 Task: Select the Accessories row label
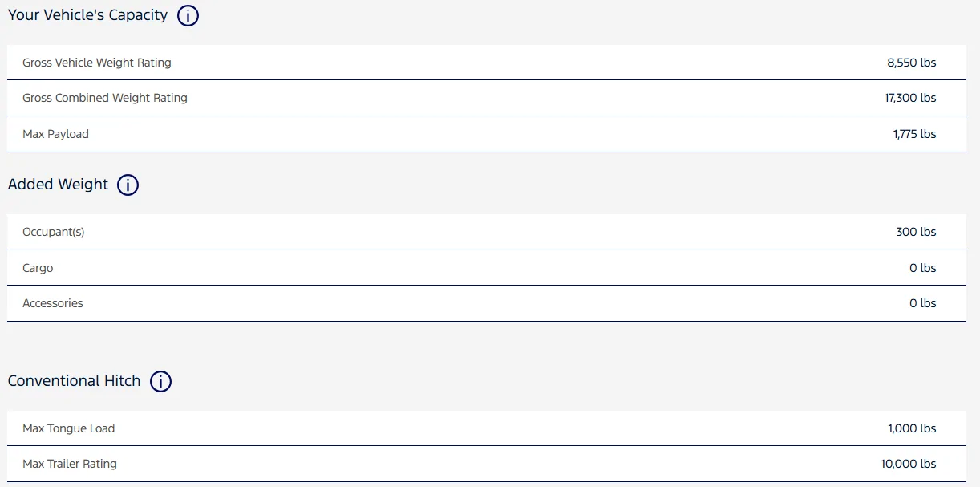(x=53, y=303)
